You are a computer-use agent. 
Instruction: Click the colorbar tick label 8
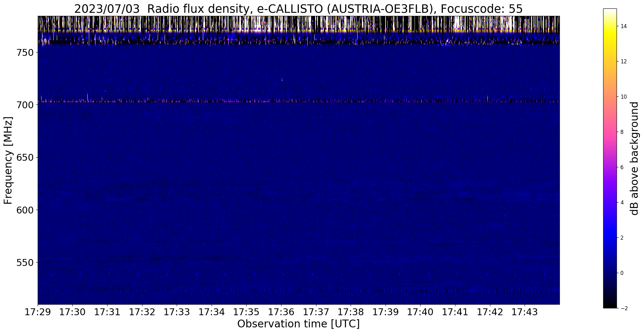coord(622,132)
